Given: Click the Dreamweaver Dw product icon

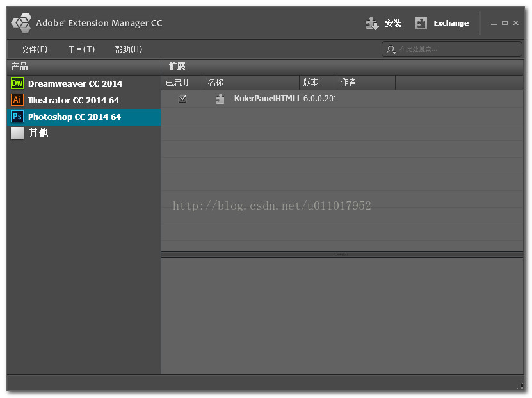Looking at the screenshot, I should tap(17, 83).
